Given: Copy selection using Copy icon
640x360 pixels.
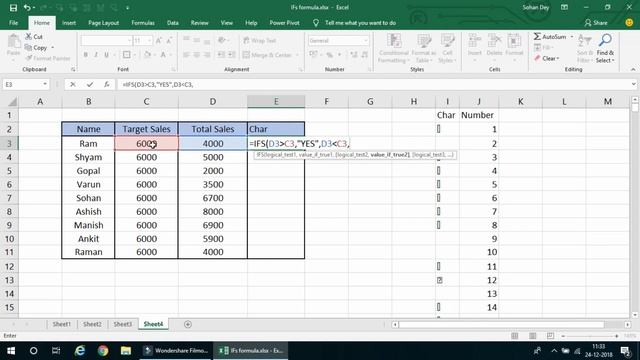Looking at the screenshot, I should click(x=28, y=47).
